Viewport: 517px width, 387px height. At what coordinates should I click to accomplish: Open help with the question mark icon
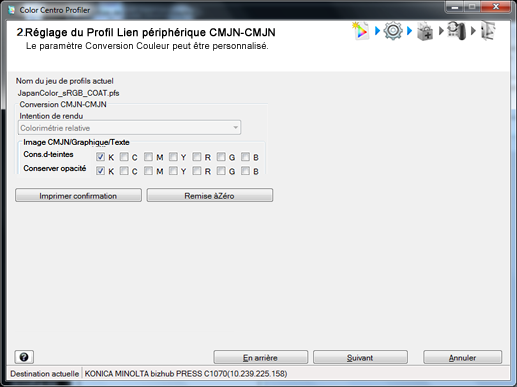point(24,357)
